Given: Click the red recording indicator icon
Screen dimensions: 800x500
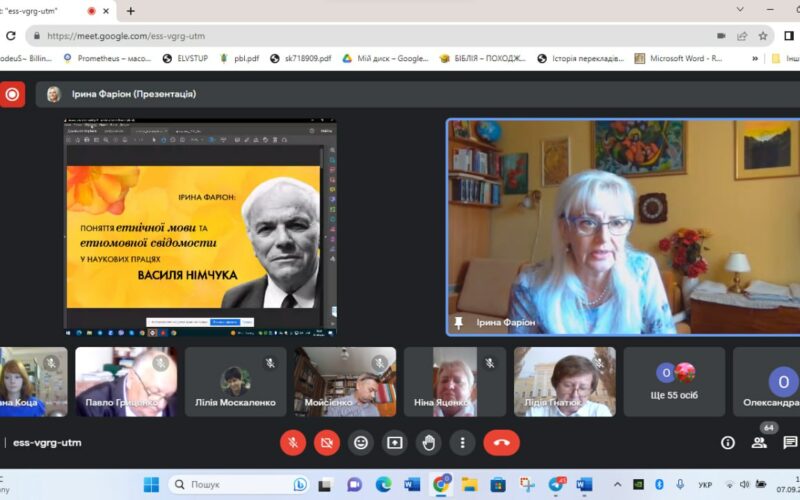Looking at the screenshot, I should 12,94.
